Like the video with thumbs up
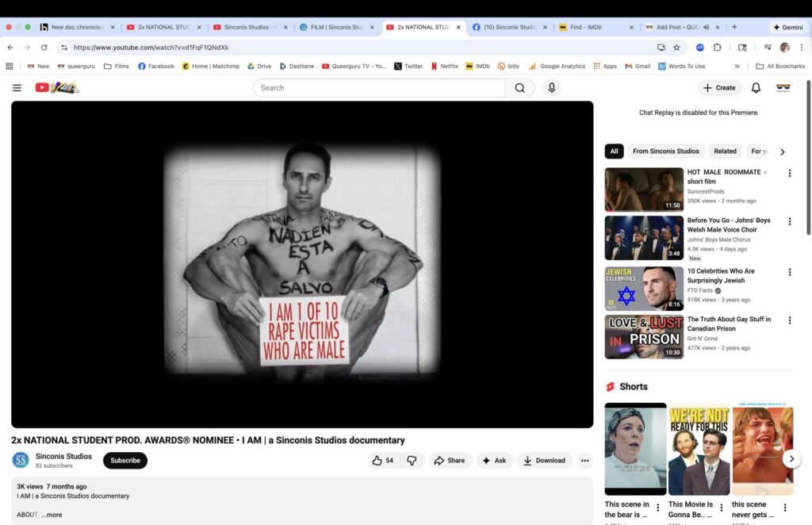812x525 pixels. pos(383,461)
